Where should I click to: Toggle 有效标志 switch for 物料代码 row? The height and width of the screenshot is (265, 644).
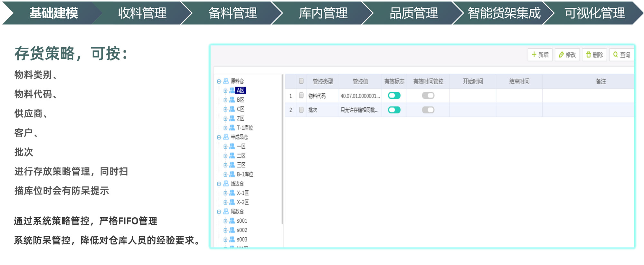(394, 96)
